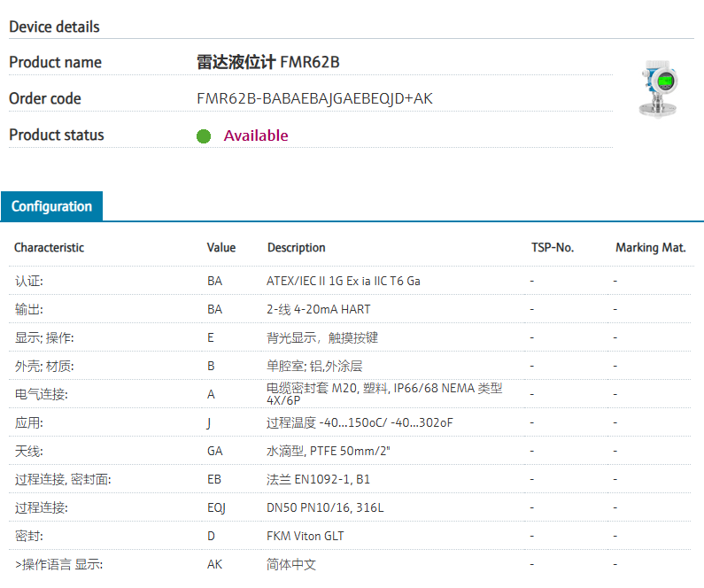
Task: Select the DN50 PN10/16, 316L description
Action: 325,507
